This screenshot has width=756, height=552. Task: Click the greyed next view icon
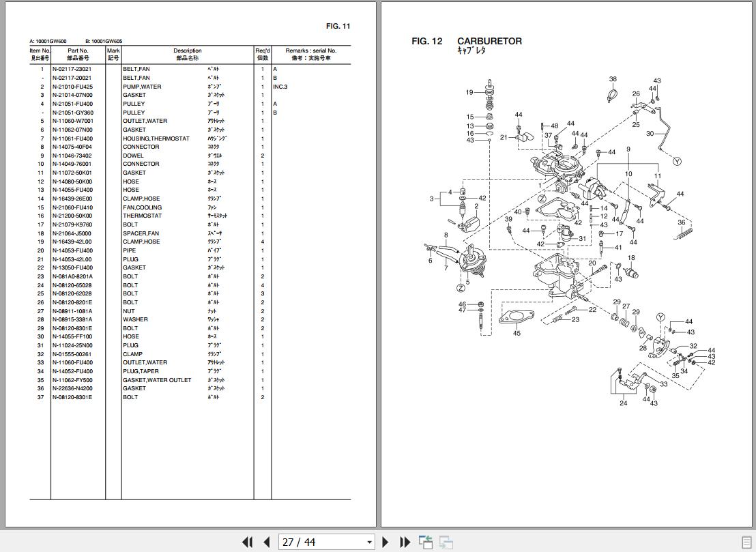click(x=446, y=542)
